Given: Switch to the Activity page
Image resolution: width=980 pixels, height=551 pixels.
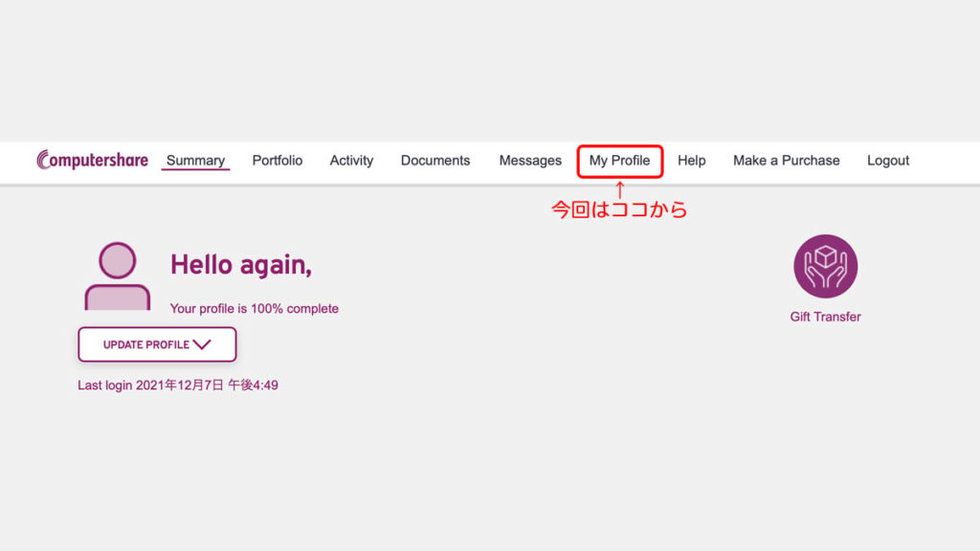Looking at the screenshot, I should (x=351, y=161).
